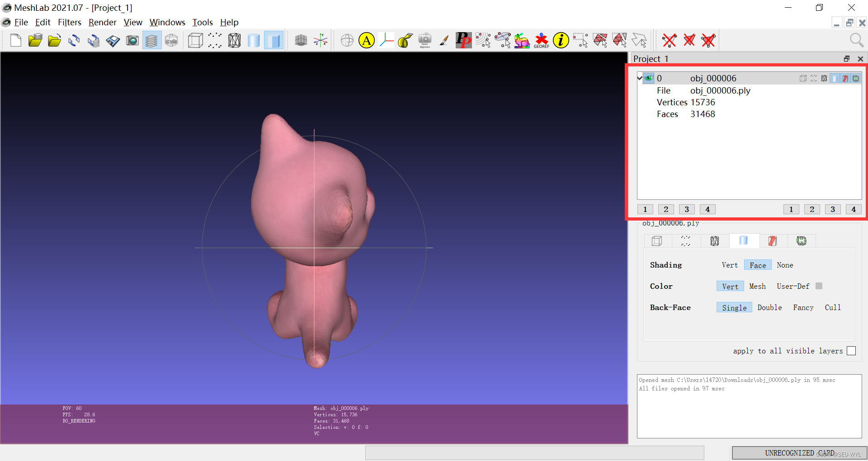Take a snapshot with the camera icon
868x461 pixels.
pyautogui.click(x=132, y=41)
